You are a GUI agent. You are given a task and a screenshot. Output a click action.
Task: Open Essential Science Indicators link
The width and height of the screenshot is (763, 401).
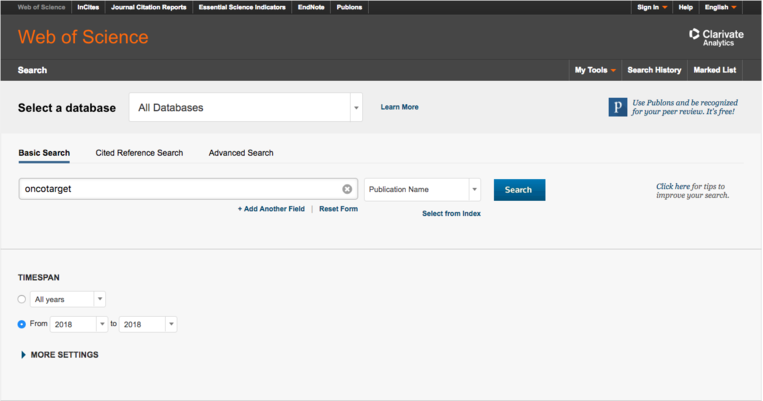pyautogui.click(x=242, y=7)
